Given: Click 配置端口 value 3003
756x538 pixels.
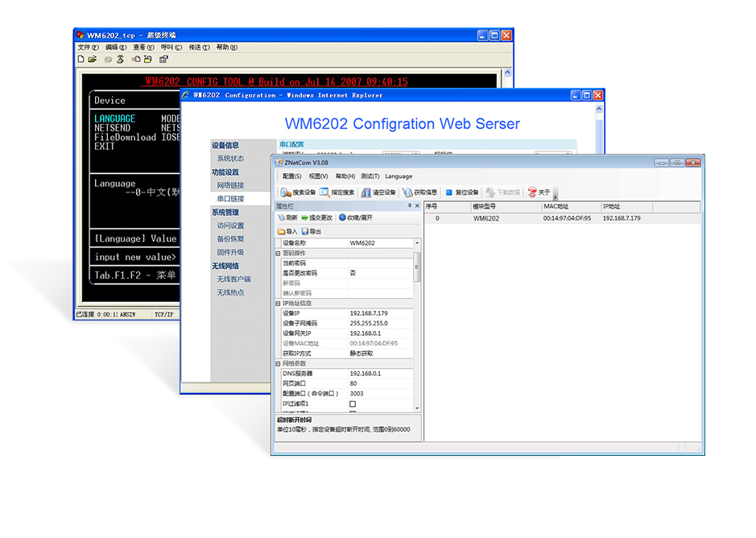Looking at the screenshot, I should tap(380, 394).
